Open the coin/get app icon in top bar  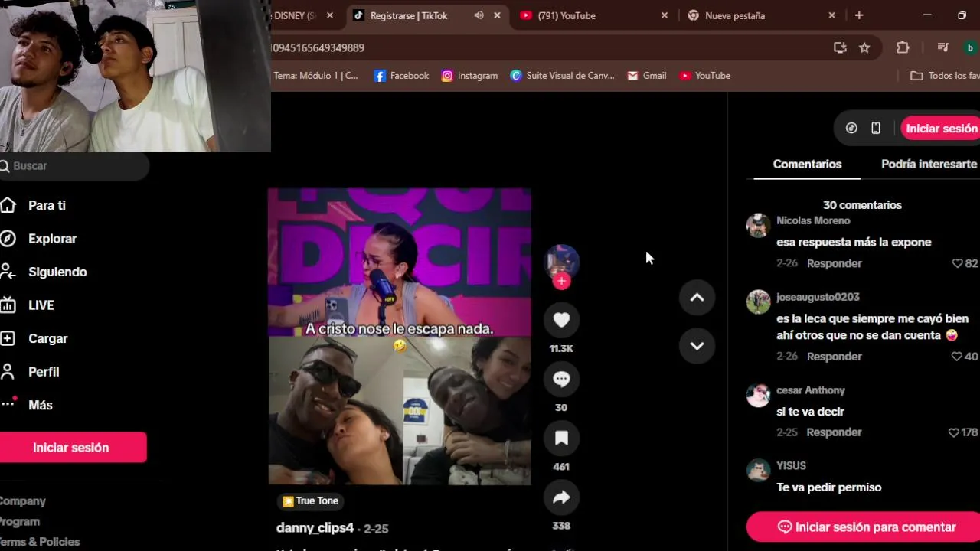(851, 129)
